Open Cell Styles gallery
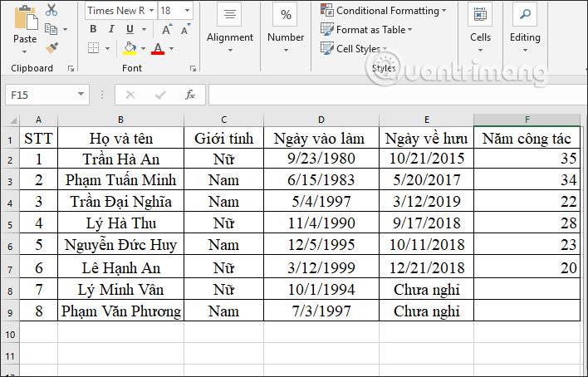Viewport: 588px width, 377px height. [x=354, y=48]
